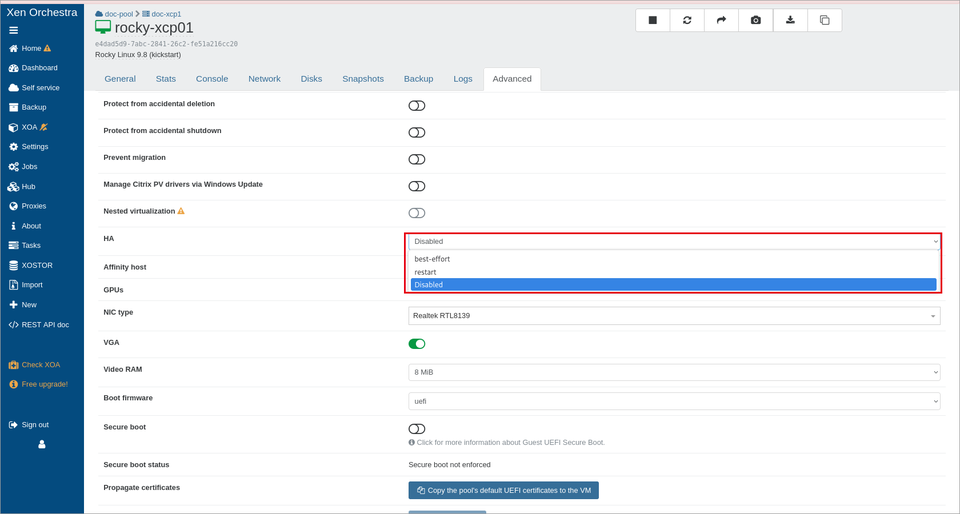Open XOA in the sidebar
Viewport: 960px width, 514px height.
28,127
